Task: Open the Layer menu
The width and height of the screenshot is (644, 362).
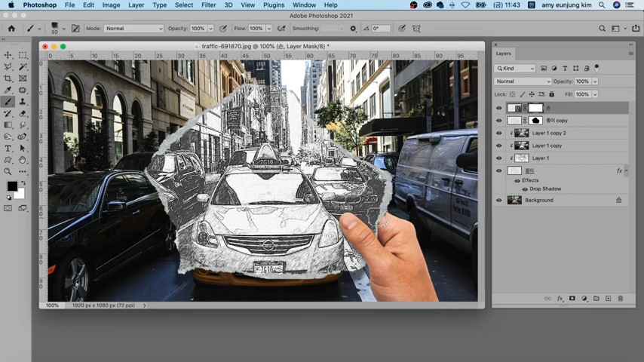Action: pos(136,5)
